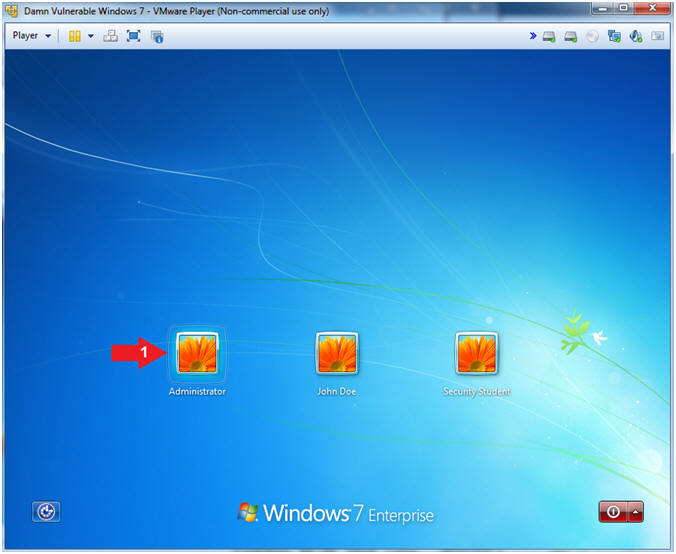
Task: Close the VMware Player window
Action: [x=652, y=8]
